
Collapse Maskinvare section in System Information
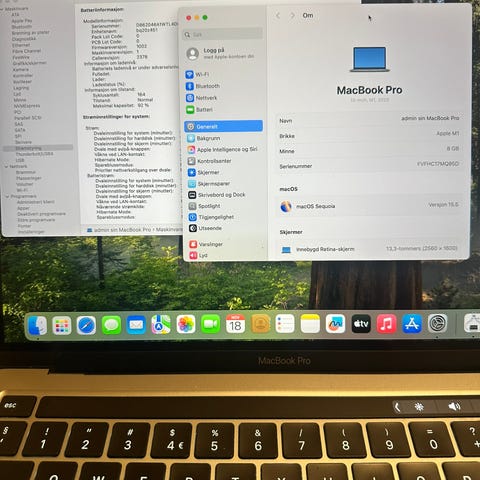point(2,9)
